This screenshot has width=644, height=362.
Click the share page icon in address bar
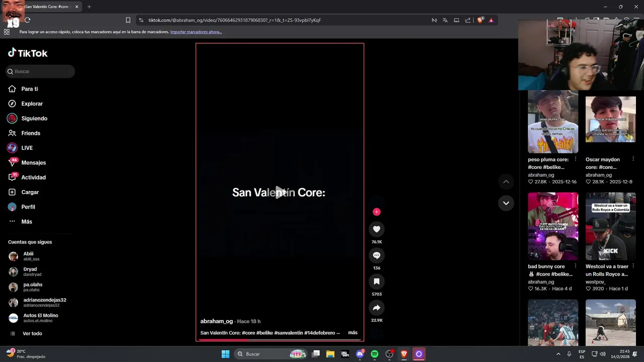[468, 20]
